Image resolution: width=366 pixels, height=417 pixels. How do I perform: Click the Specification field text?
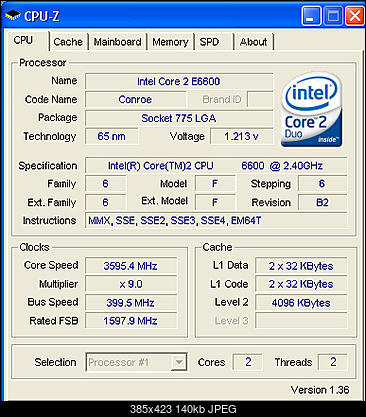click(216, 166)
